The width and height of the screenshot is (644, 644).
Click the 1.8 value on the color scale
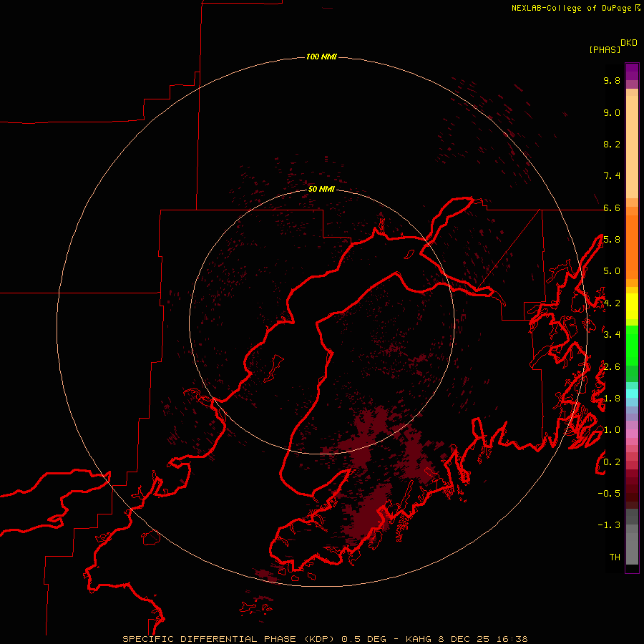click(612, 399)
